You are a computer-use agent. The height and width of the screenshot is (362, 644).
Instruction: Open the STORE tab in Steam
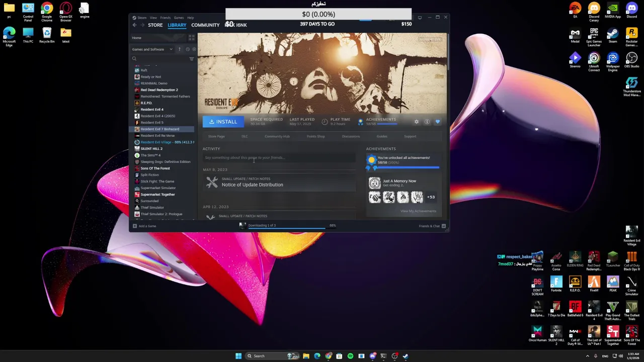click(155, 25)
